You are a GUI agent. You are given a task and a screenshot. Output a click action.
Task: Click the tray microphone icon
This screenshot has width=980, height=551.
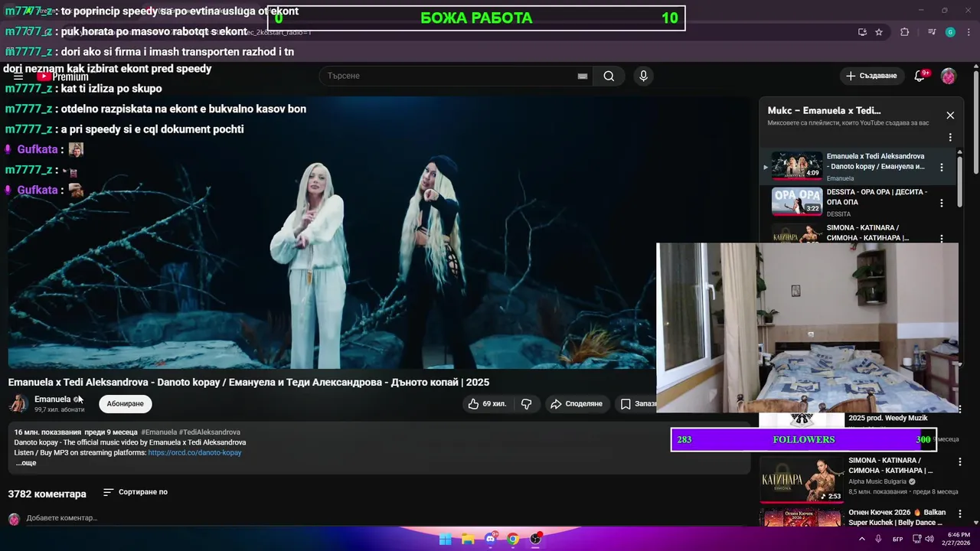click(878, 539)
